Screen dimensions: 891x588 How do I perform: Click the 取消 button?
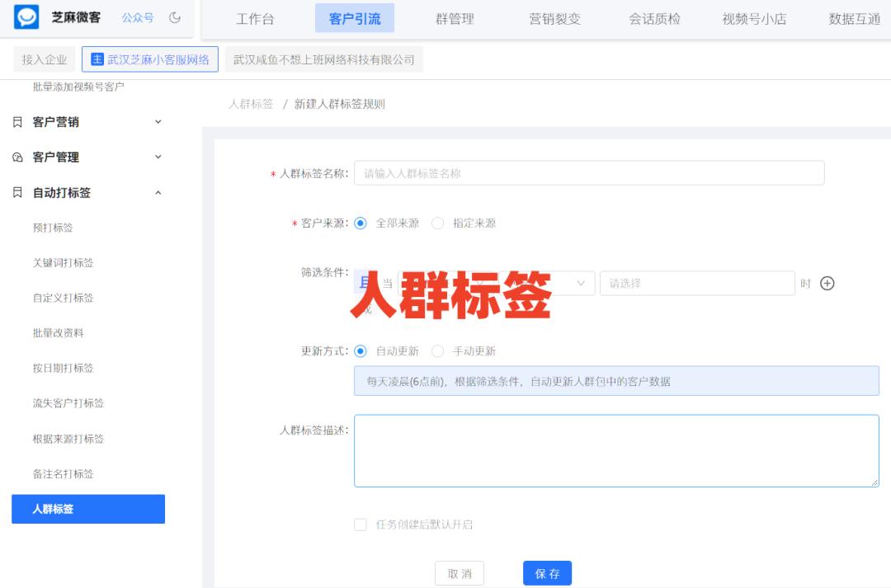coord(460,572)
